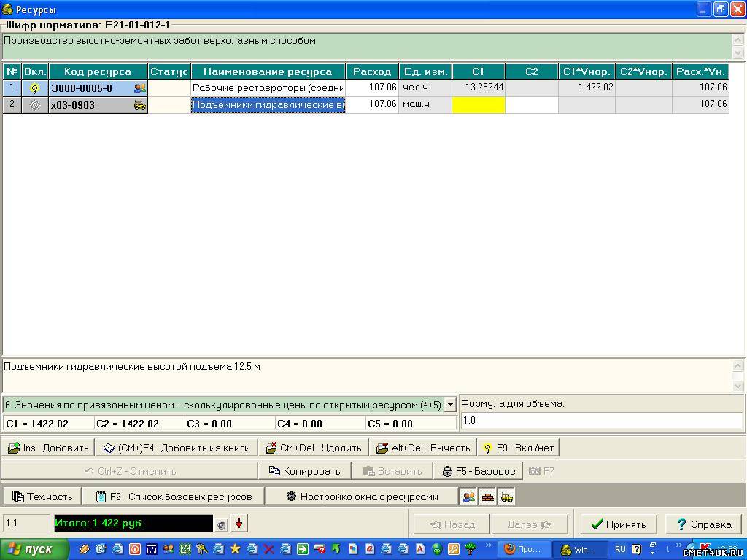
Task: Click the 1:1 status field
Action: tap(26, 524)
